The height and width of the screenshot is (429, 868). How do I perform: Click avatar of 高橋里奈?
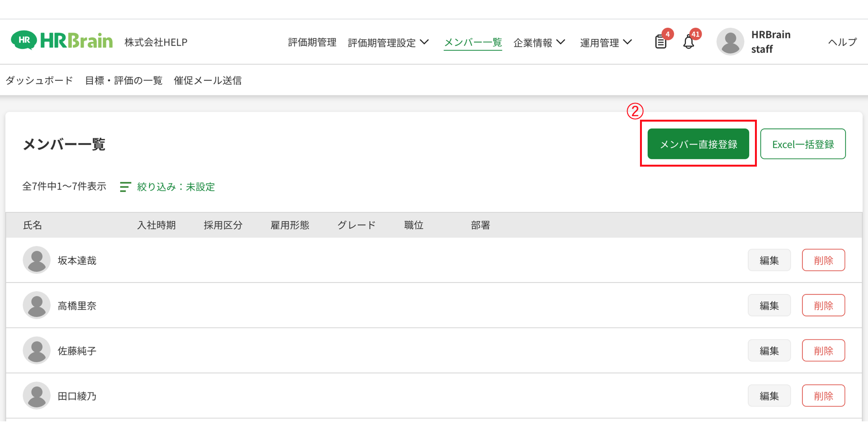[36, 305]
